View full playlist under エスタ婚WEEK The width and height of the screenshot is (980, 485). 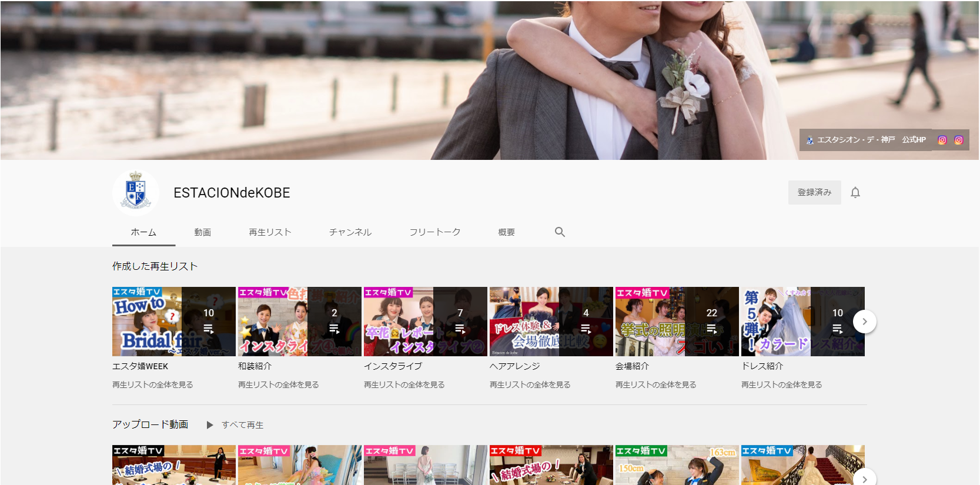tap(153, 385)
